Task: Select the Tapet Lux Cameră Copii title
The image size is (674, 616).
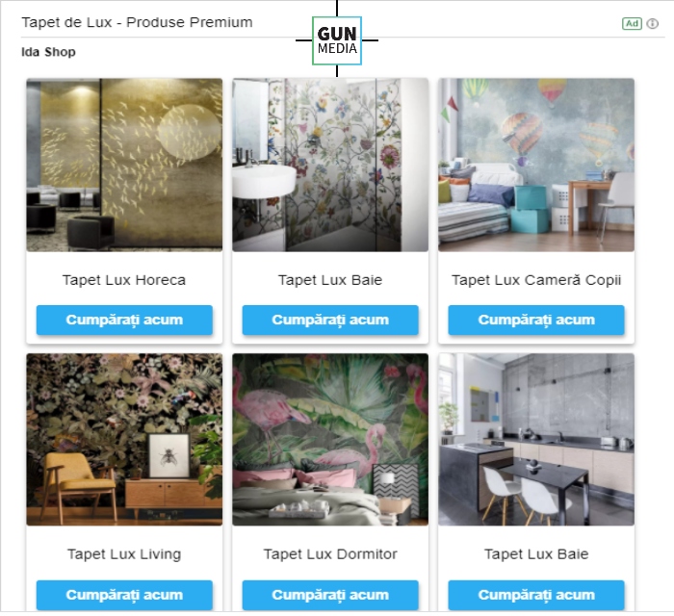Action: 536,280
